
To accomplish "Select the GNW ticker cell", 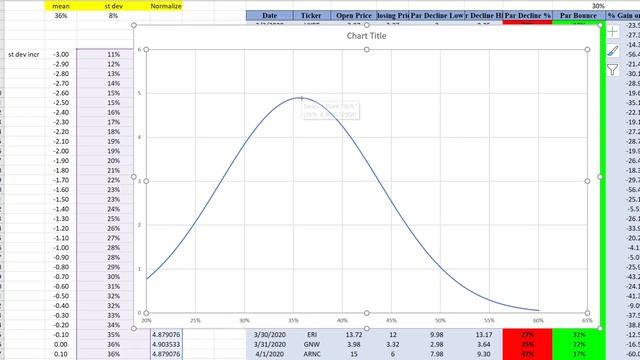I will coord(311,344).
